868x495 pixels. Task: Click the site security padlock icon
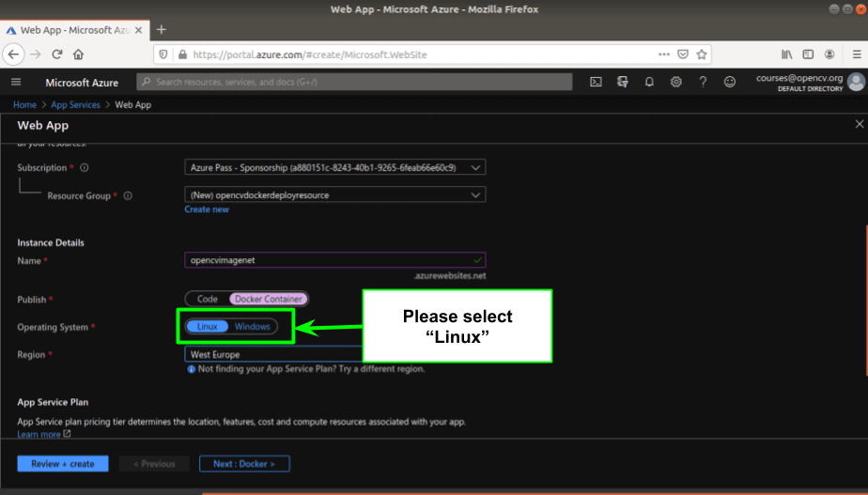(x=182, y=54)
